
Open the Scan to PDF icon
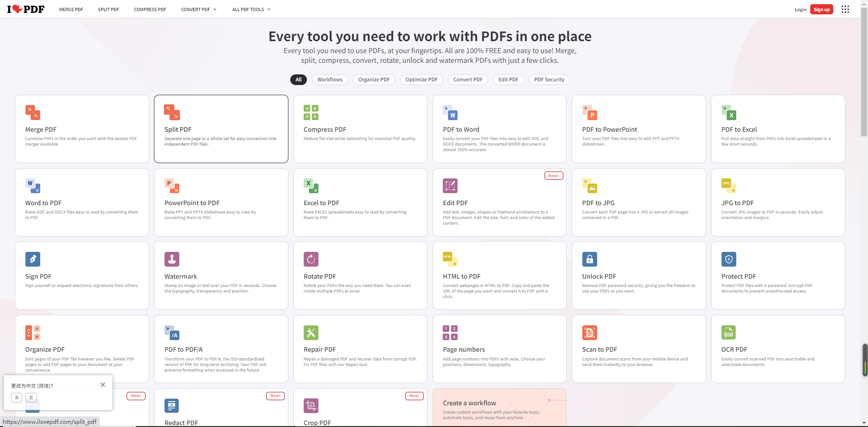(590, 333)
